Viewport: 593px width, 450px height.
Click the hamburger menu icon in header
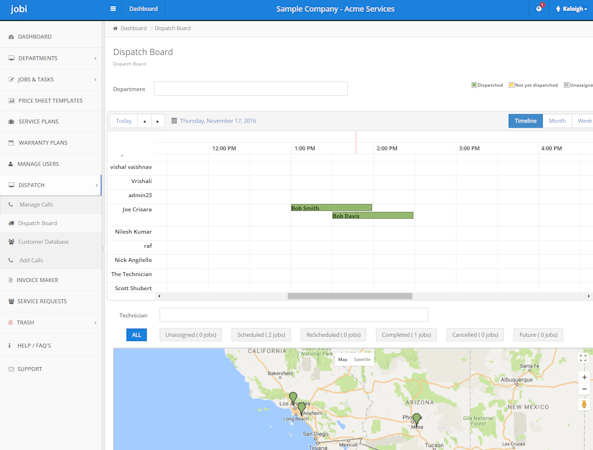(x=113, y=9)
